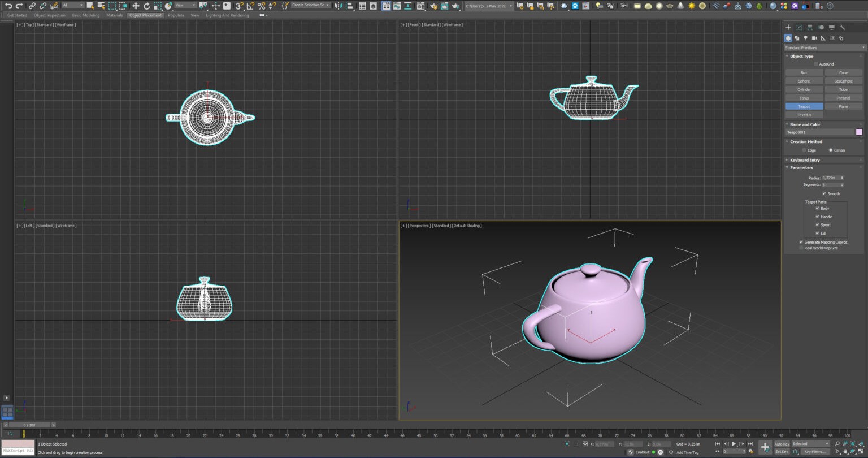This screenshot has width=868, height=458.
Task: Select the Select and Move tool
Action: click(136, 6)
